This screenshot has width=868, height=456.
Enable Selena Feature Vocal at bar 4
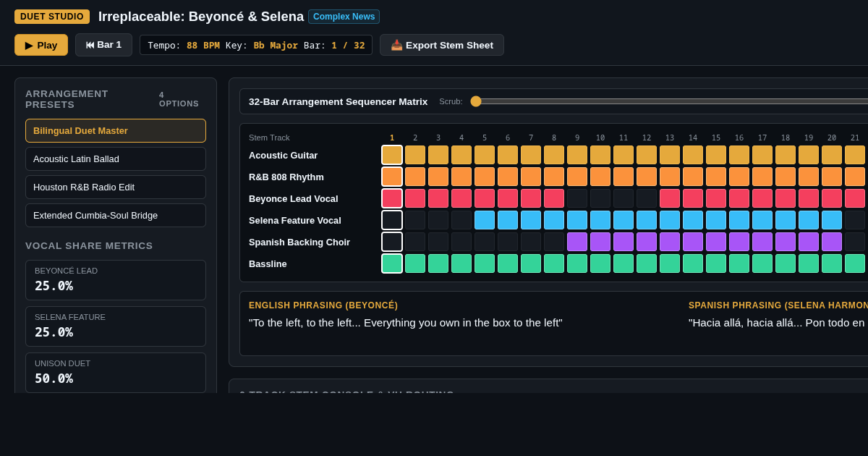coord(461,220)
